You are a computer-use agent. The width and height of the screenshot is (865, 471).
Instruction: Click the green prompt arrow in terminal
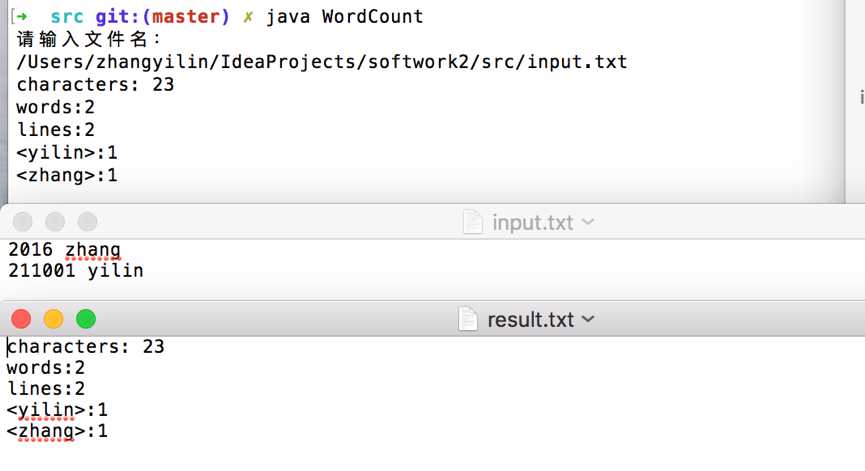pyautogui.click(x=22, y=17)
